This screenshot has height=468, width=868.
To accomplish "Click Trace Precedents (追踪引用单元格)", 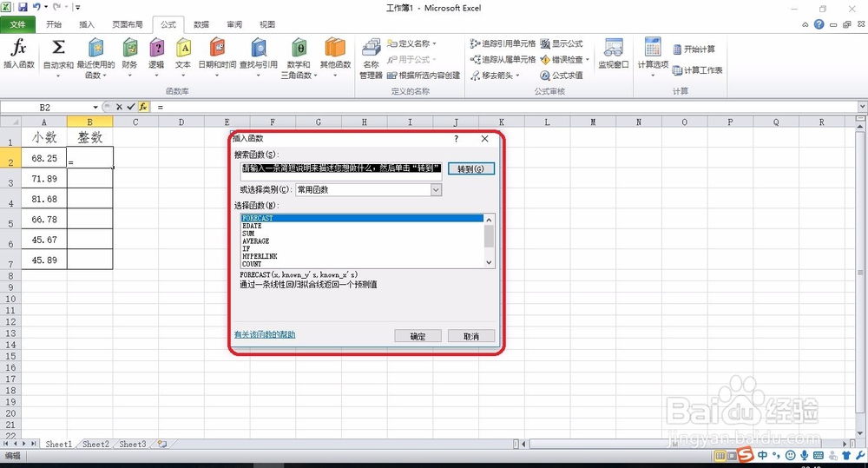I will [x=502, y=43].
